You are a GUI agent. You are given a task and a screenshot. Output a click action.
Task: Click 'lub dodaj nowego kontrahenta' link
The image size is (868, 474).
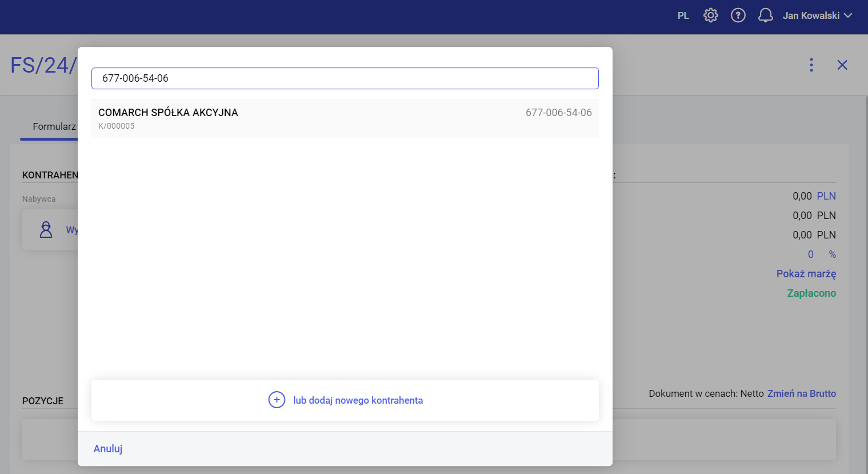pyautogui.click(x=358, y=400)
